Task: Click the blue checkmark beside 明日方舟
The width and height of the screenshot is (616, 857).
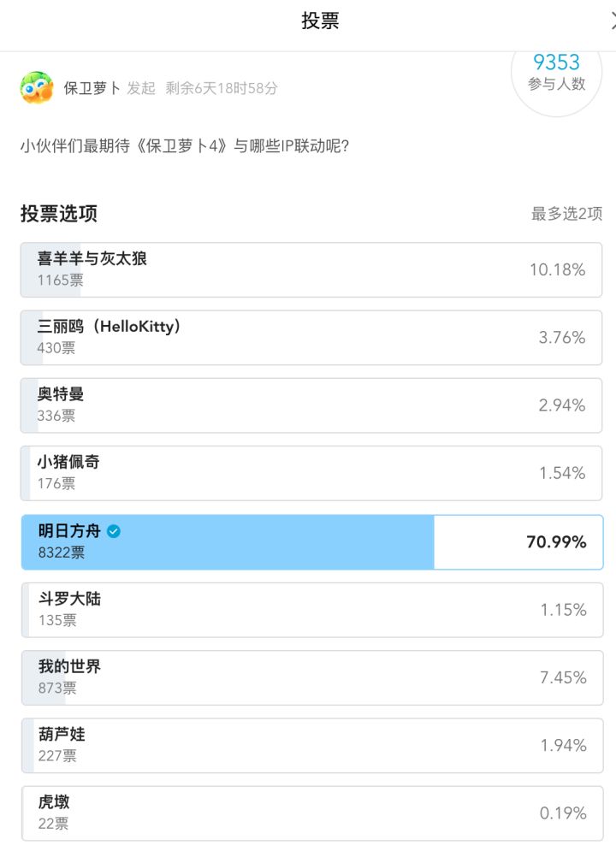Action: click(114, 531)
